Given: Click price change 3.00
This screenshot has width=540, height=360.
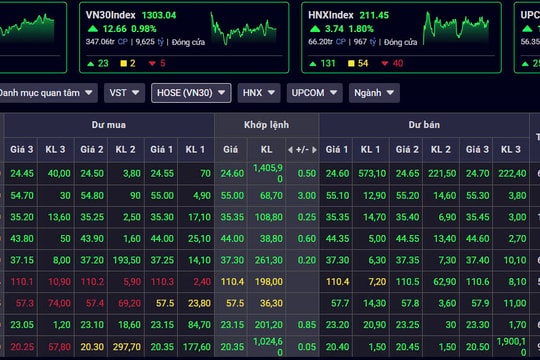Looking at the screenshot, I should (307, 196).
